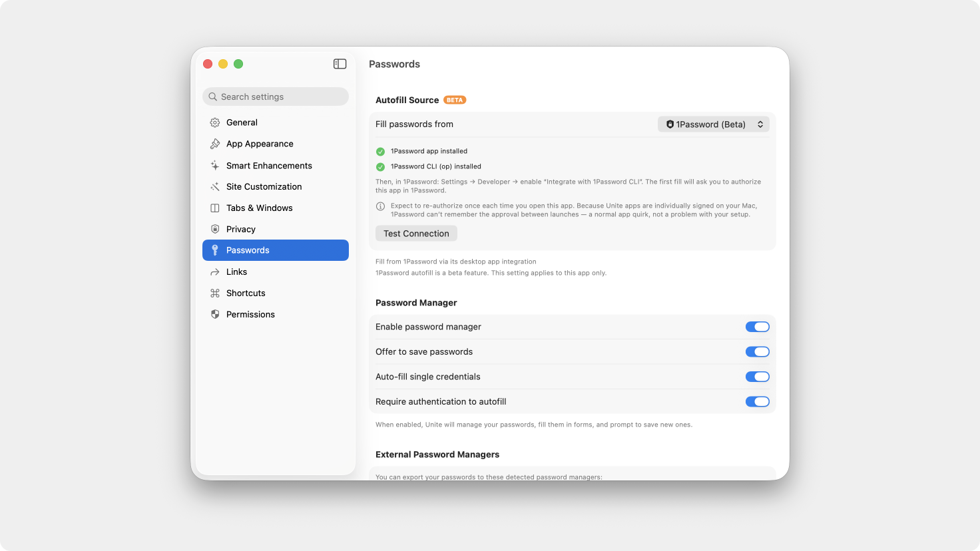Click the Require authentication to autofill label
980x551 pixels.
tap(441, 402)
